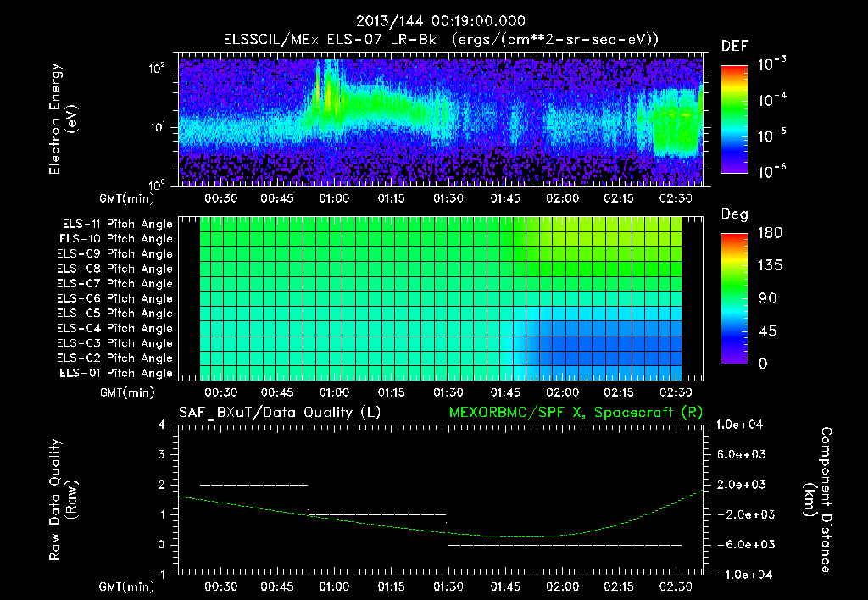The image size is (868, 600).
Task: Select the 10^-3 DEF scale value
Action: coord(771,64)
